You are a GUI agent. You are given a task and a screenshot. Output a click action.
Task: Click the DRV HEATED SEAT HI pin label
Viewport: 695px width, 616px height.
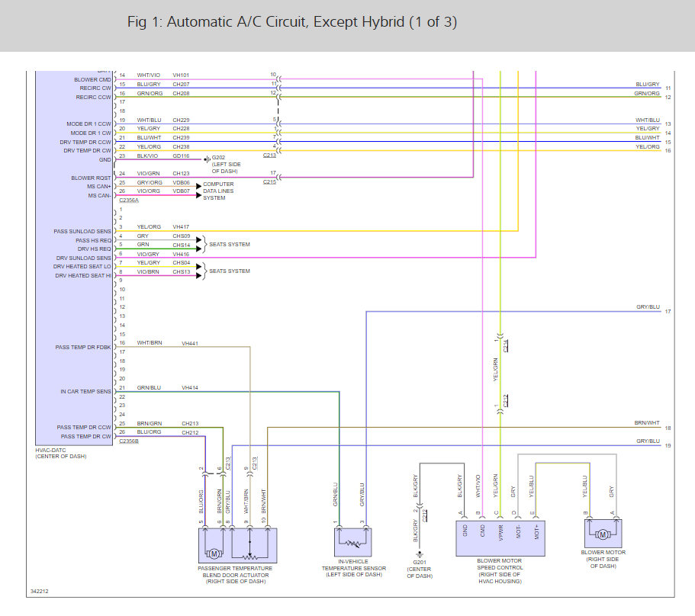(x=83, y=275)
